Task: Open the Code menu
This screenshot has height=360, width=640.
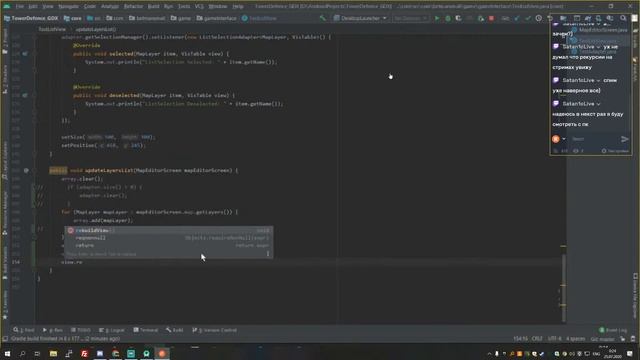Action: (90, 7)
